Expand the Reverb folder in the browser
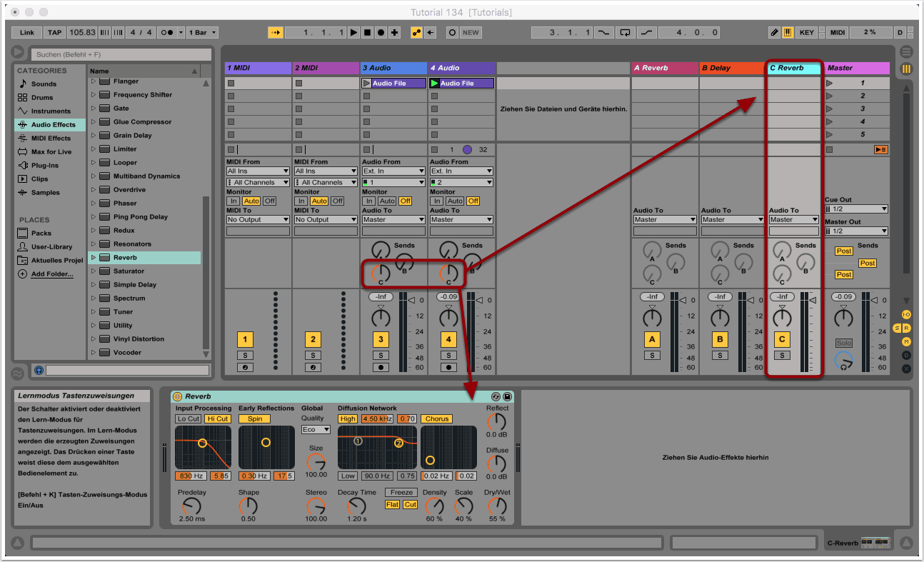The width and height of the screenshot is (924, 562). pyautogui.click(x=93, y=258)
